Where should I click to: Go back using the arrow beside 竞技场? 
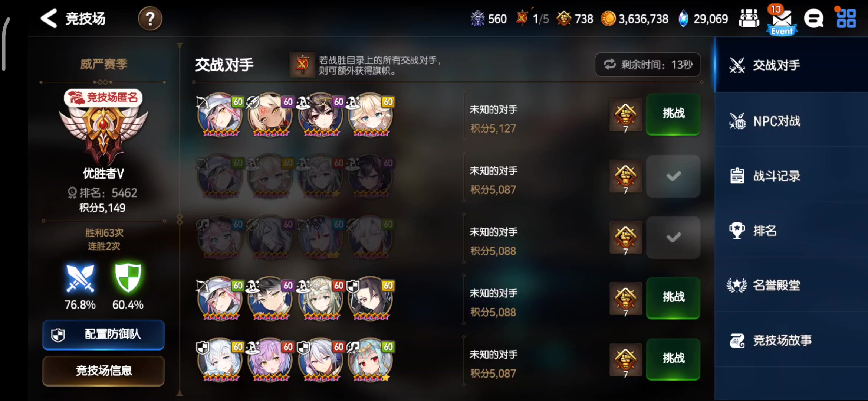(49, 19)
